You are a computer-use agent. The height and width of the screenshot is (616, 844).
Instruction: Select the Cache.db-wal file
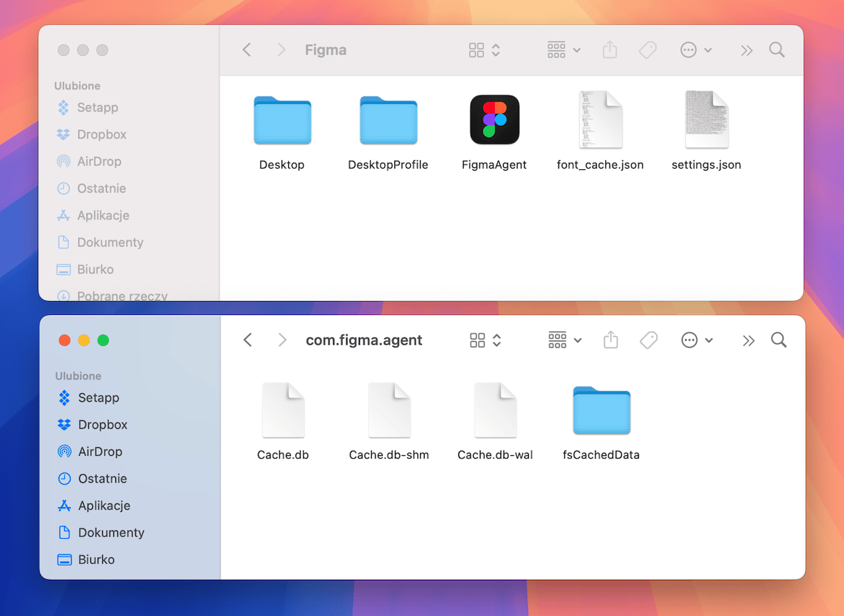495,411
